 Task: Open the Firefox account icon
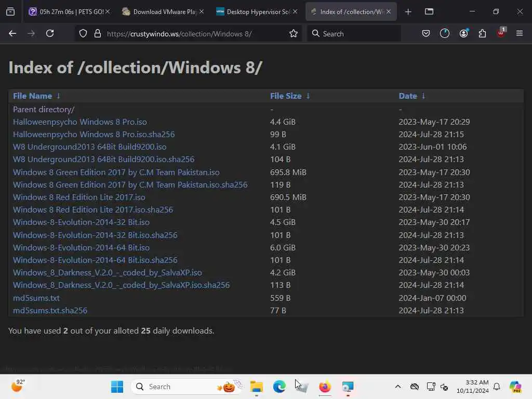pos(464,34)
